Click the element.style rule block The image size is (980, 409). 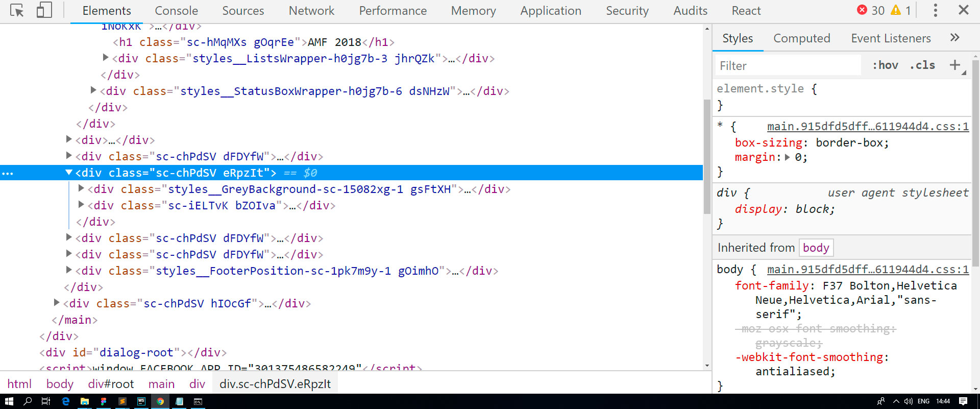pyautogui.click(x=842, y=97)
